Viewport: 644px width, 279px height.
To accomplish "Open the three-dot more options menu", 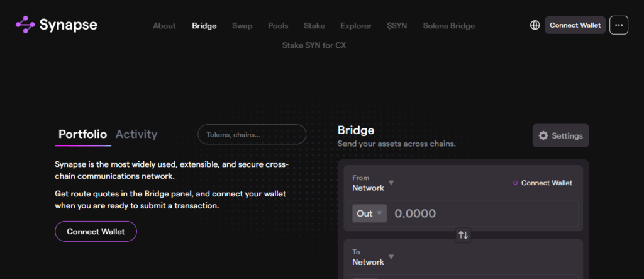I will pos(619,25).
